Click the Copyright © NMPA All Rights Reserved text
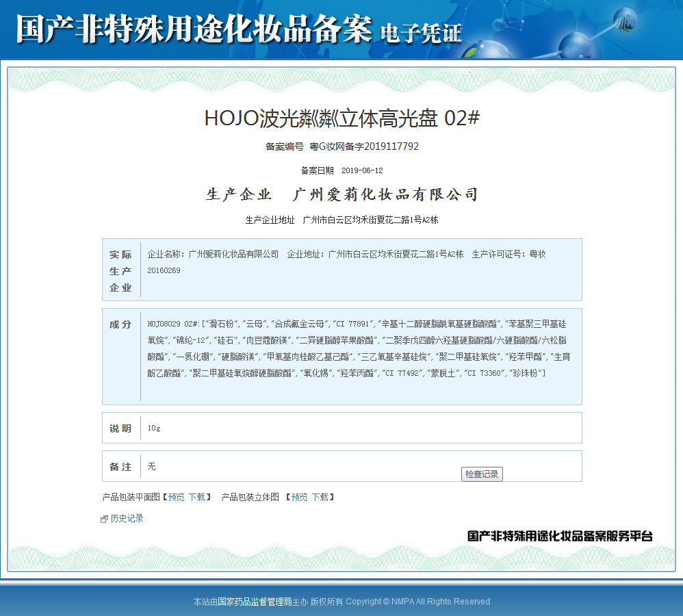 tap(417, 602)
